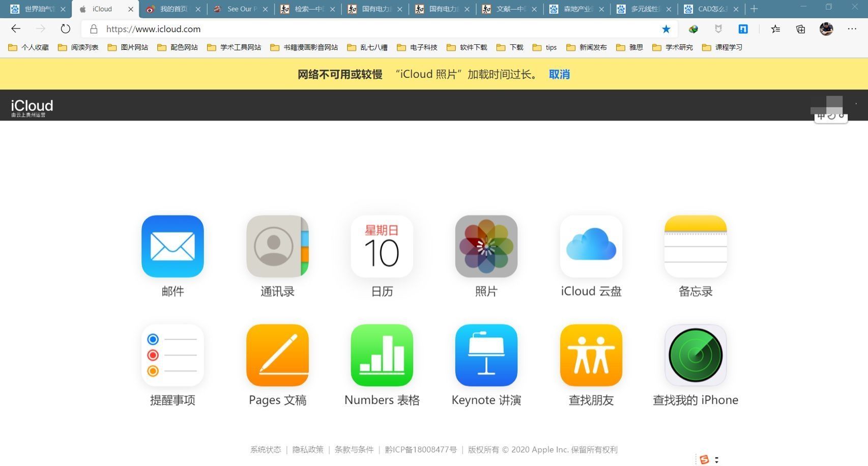Screen dimensions: 868x466
Task: Open the browser profile avatar
Action: click(x=826, y=29)
